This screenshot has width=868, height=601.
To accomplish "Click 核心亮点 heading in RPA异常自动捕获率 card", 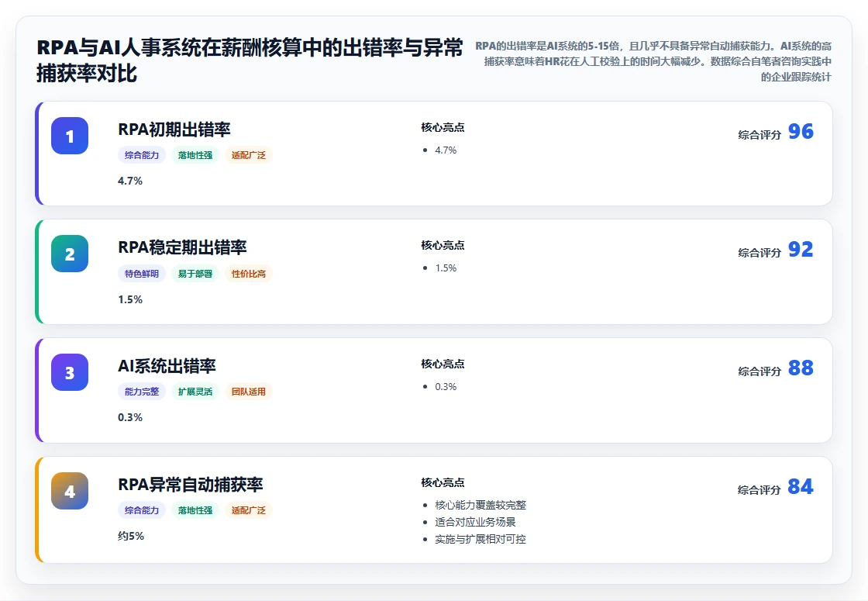I will tap(443, 482).
